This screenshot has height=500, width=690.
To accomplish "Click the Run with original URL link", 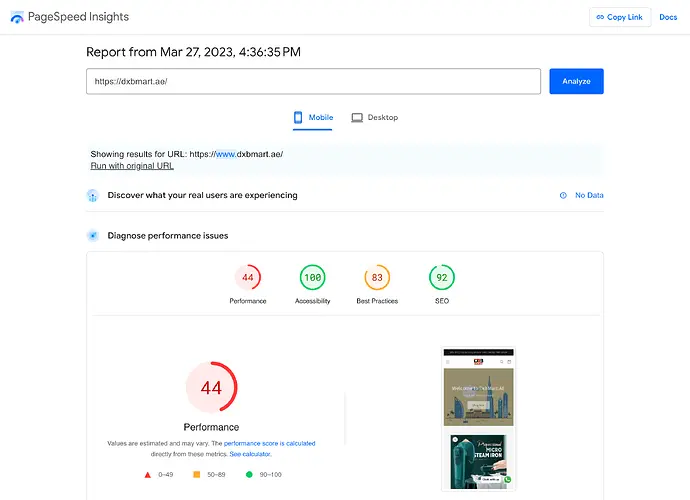I will [132, 166].
